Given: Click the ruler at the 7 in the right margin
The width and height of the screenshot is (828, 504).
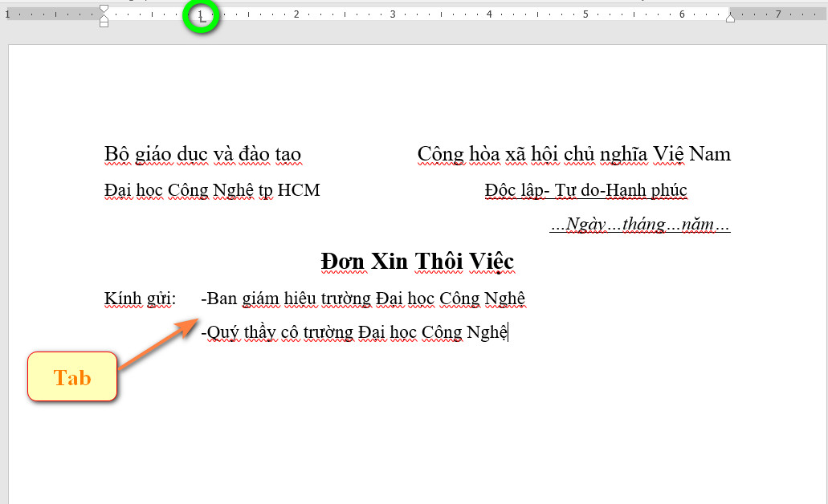Looking at the screenshot, I should pyautogui.click(x=778, y=14).
